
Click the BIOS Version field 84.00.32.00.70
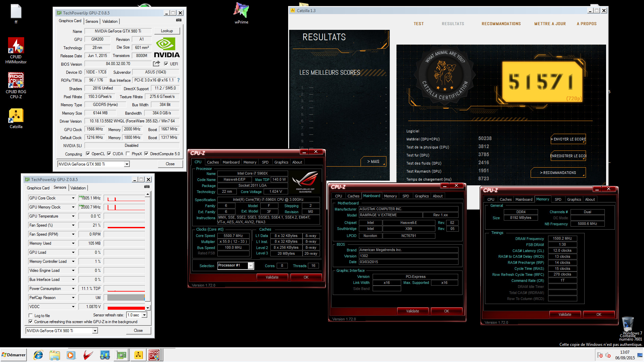point(118,64)
